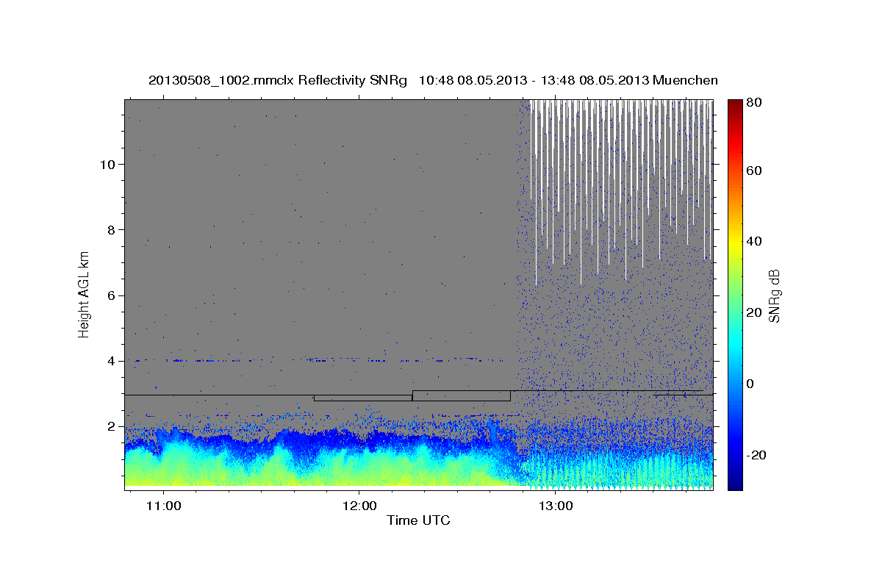
Task: Click the dark blue bottom of the colorbar
Action: (x=734, y=484)
